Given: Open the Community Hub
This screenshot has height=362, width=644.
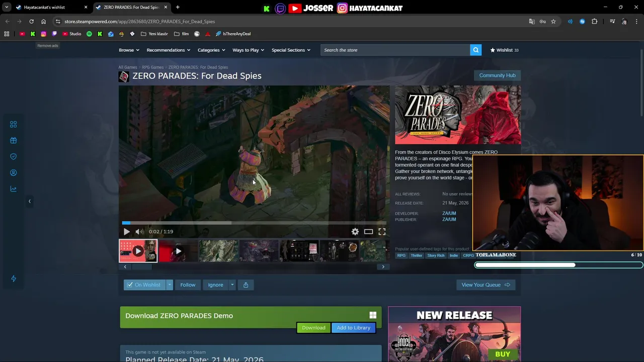Looking at the screenshot, I should [x=497, y=75].
